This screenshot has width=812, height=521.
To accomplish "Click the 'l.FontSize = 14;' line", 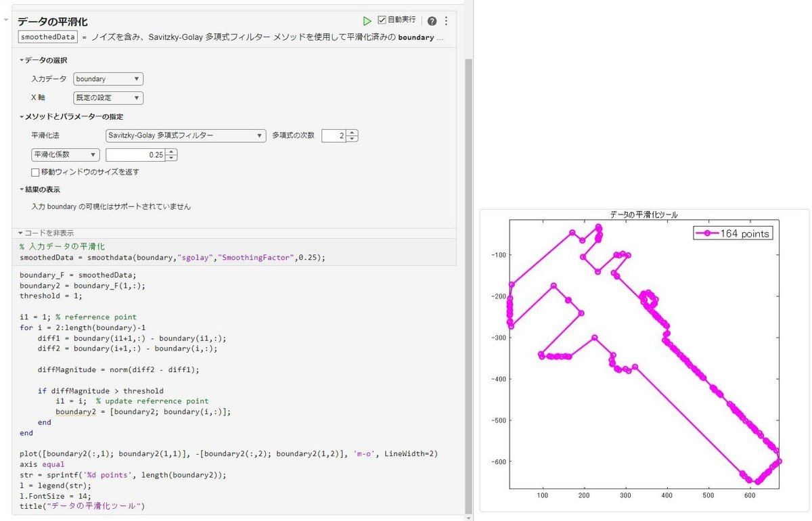I will [x=55, y=496].
